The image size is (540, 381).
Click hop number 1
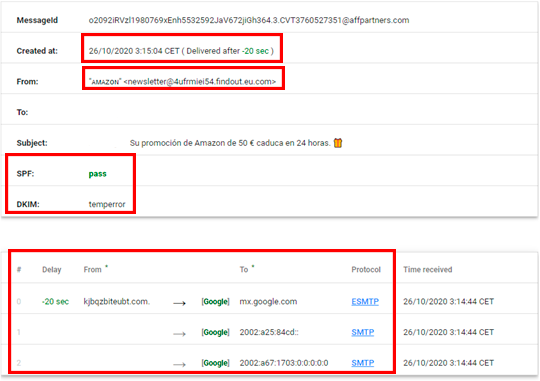19,332
